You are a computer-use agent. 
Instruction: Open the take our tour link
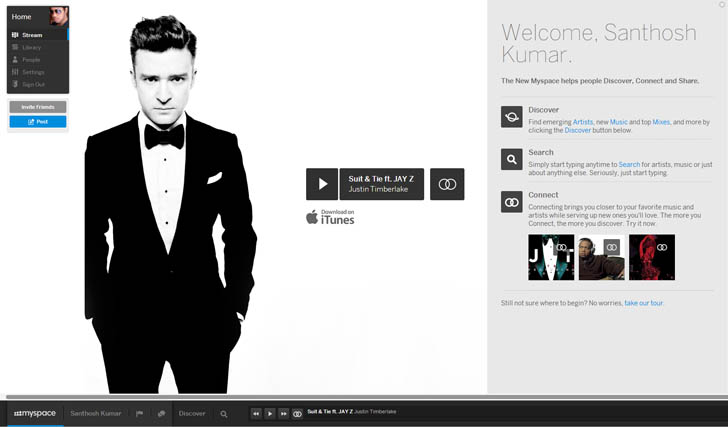click(x=644, y=303)
